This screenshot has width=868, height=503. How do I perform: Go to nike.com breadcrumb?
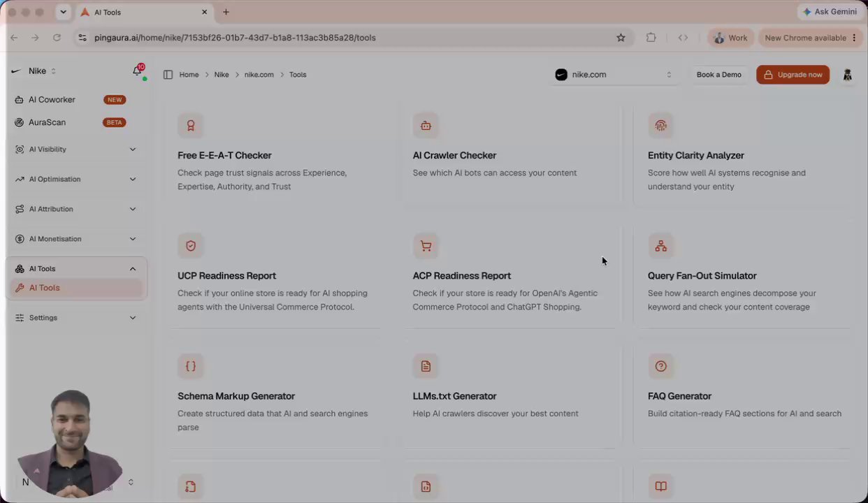click(x=259, y=75)
